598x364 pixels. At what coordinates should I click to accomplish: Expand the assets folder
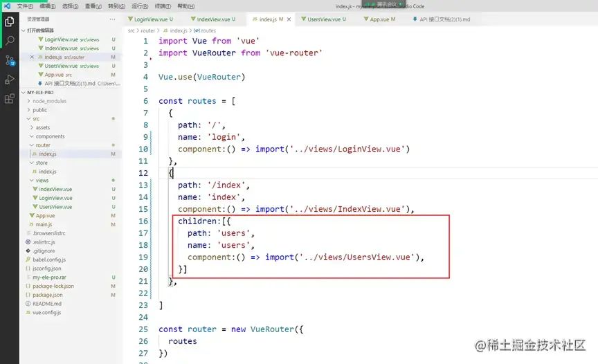point(32,127)
